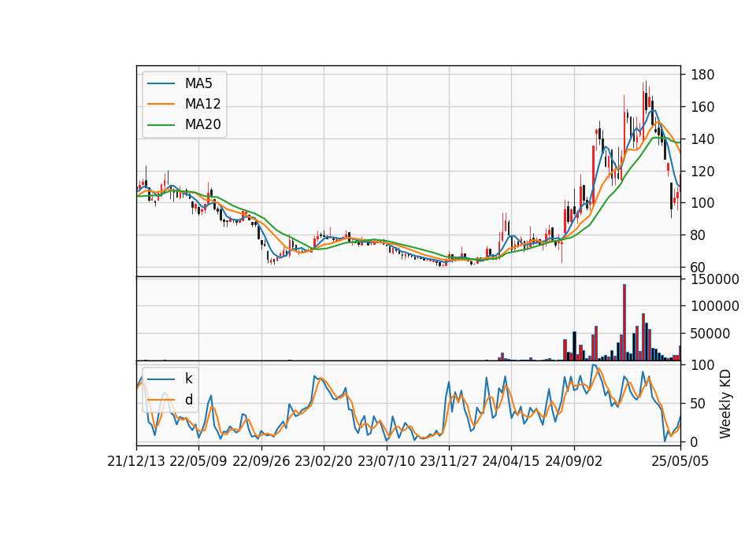The height and width of the screenshot is (543, 756).
Task: Click the 140 price axis label
Action: (702, 139)
